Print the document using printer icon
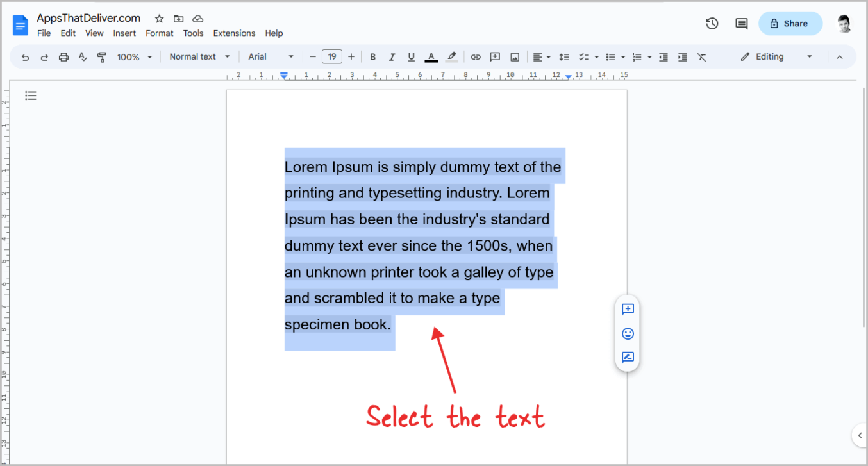This screenshot has width=868, height=466. pyautogui.click(x=63, y=57)
